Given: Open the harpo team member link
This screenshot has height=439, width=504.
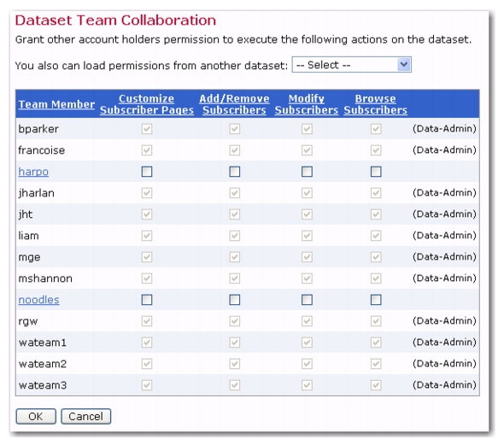Looking at the screenshot, I should point(33,172).
